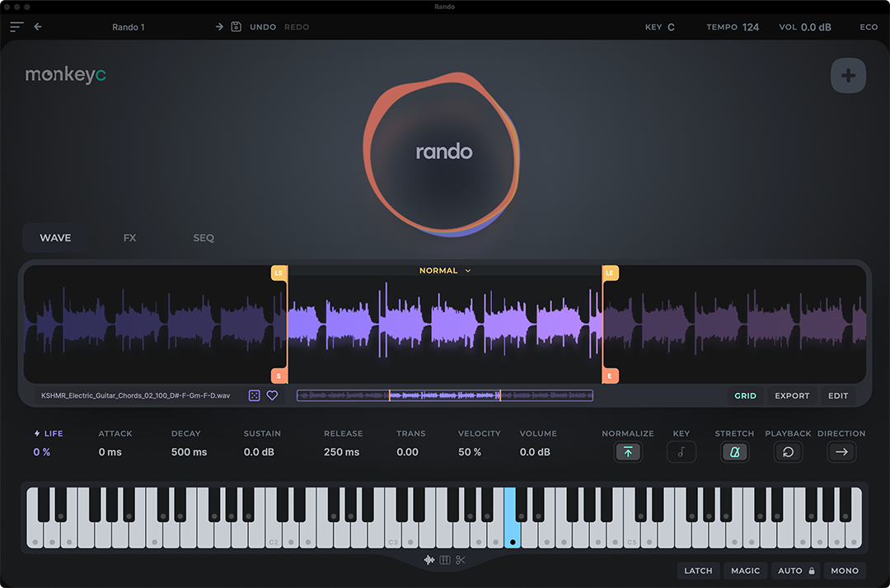Select the waveform mode icon below keyboard
The height and width of the screenshot is (588, 890).
coord(429,561)
